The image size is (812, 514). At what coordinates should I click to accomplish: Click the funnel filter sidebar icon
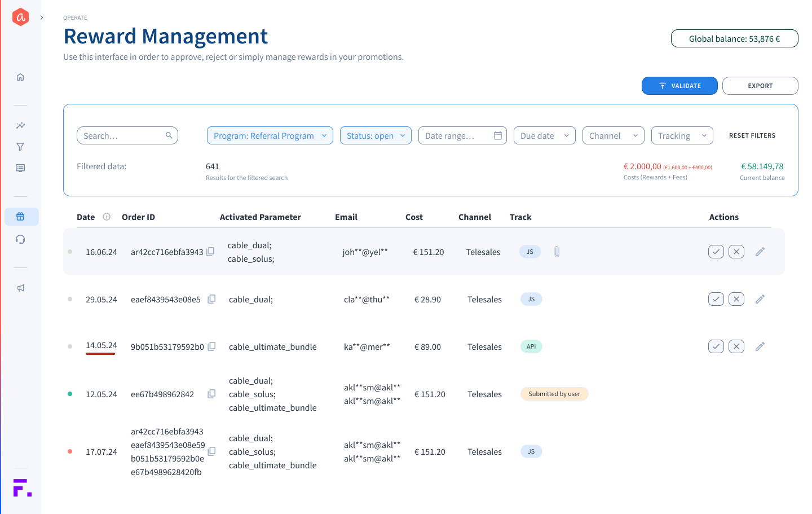tap(20, 147)
